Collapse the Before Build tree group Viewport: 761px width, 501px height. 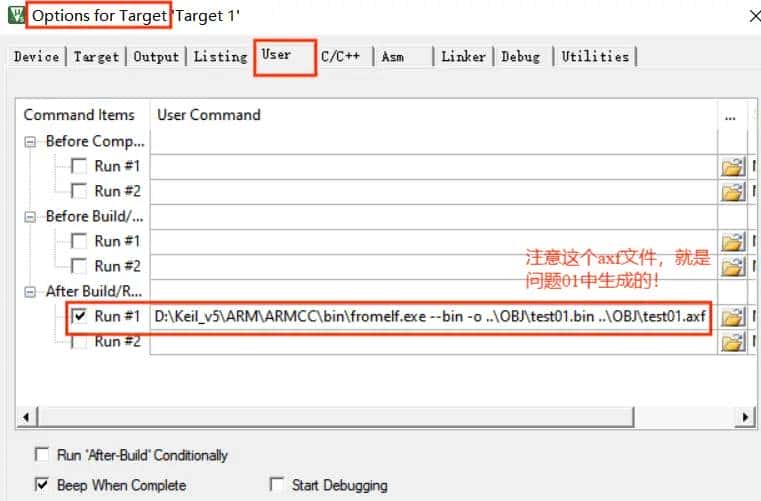click(31, 216)
